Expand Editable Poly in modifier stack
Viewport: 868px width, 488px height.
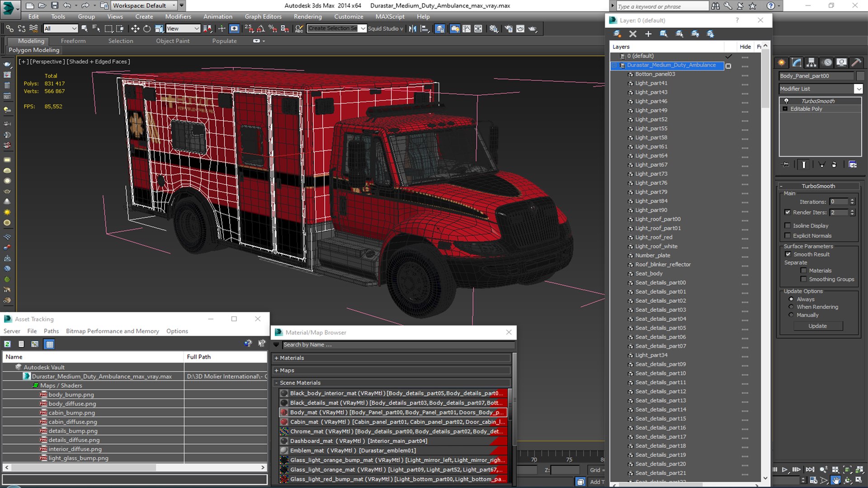[x=785, y=109]
